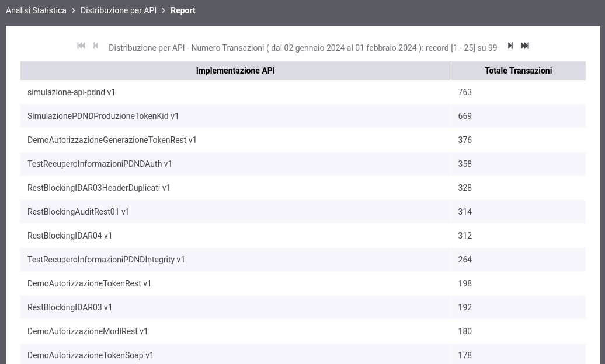Go to the previous page of records
This screenshot has height=364, width=605.
click(96, 46)
